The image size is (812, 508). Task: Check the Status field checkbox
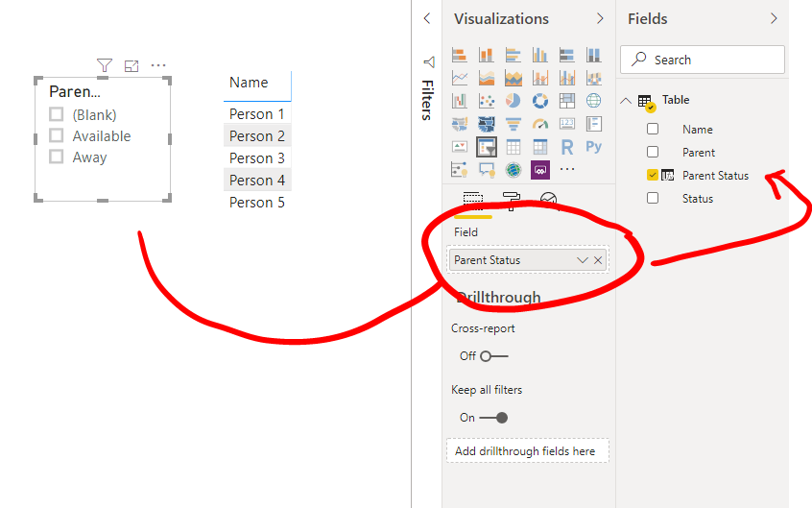[653, 198]
